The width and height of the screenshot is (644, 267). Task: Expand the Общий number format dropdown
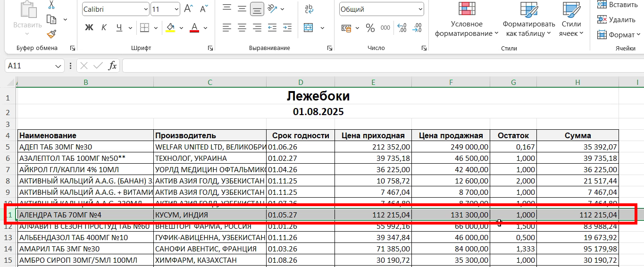click(x=419, y=9)
